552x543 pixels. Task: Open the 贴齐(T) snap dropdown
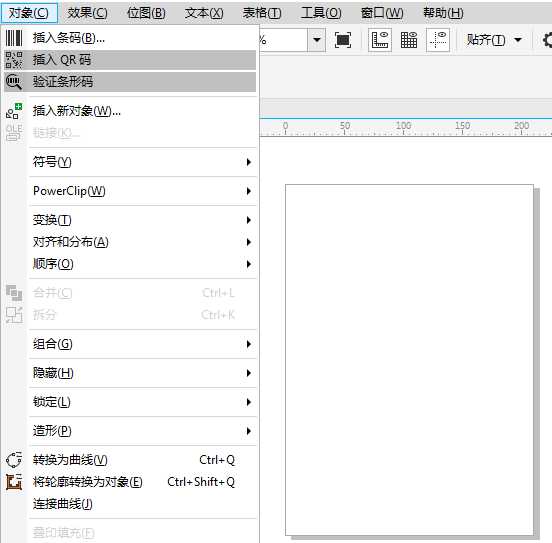[x=494, y=40]
